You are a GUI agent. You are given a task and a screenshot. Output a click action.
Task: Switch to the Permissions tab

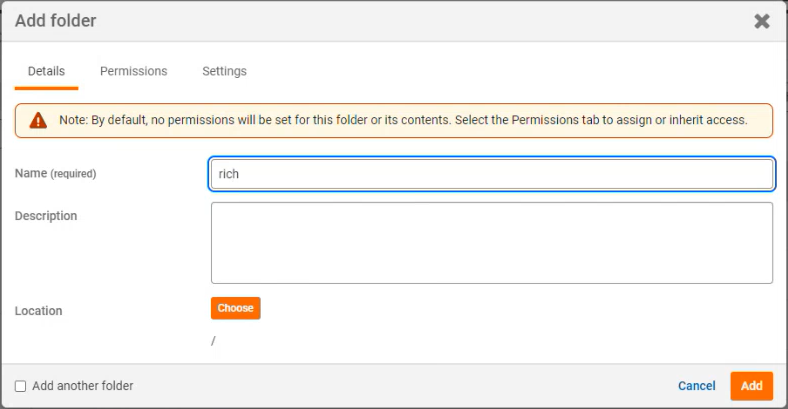tap(133, 71)
